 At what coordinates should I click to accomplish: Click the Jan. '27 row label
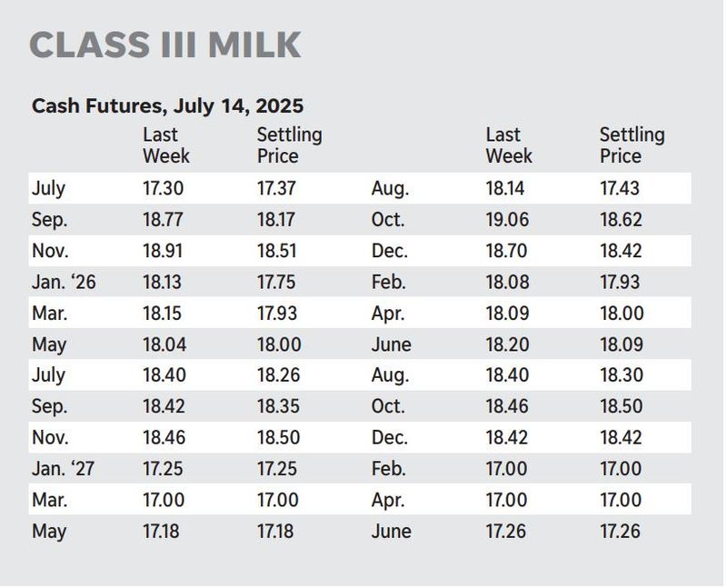(63, 468)
